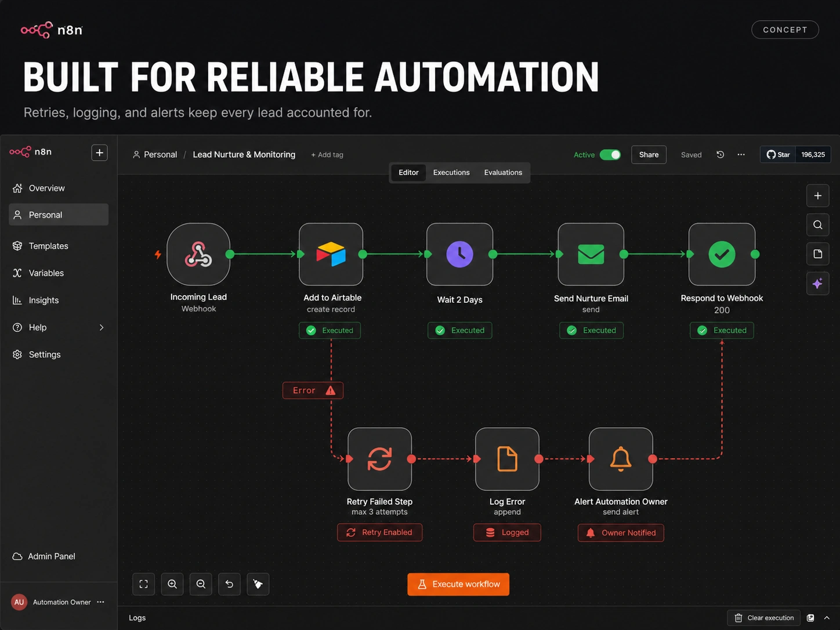The height and width of the screenshot is (630, 840).
Task: Select the Add to Airtable node
Action: coord(331,254)
